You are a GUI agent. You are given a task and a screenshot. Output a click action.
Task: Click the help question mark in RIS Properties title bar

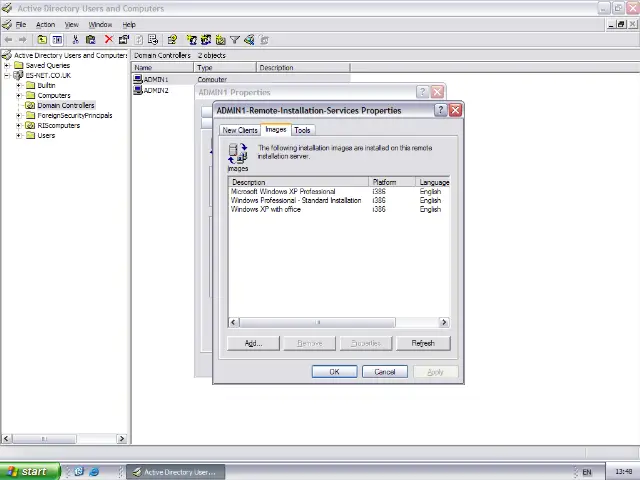pos(440,110)
